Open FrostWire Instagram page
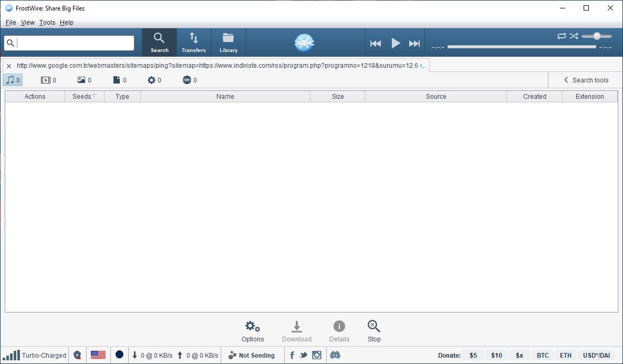Image resolution: width=623 pixels, height=364 pixels. click(317, 355)
